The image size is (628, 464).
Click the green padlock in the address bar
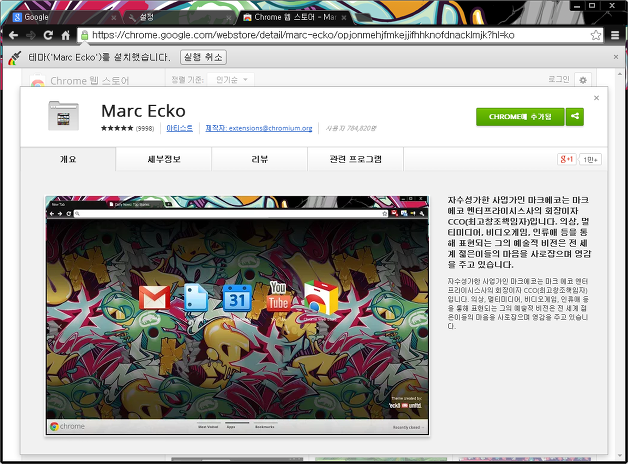[x=85, y=35]
